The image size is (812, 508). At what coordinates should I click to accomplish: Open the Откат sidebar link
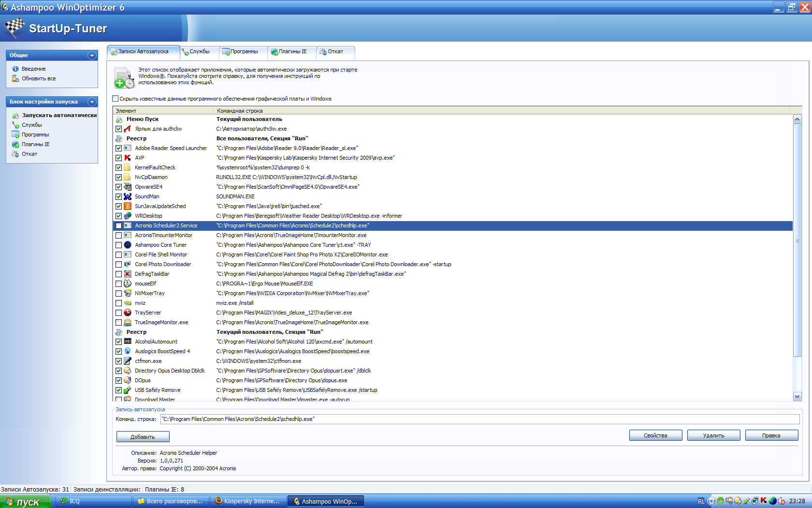click(29, 154)
